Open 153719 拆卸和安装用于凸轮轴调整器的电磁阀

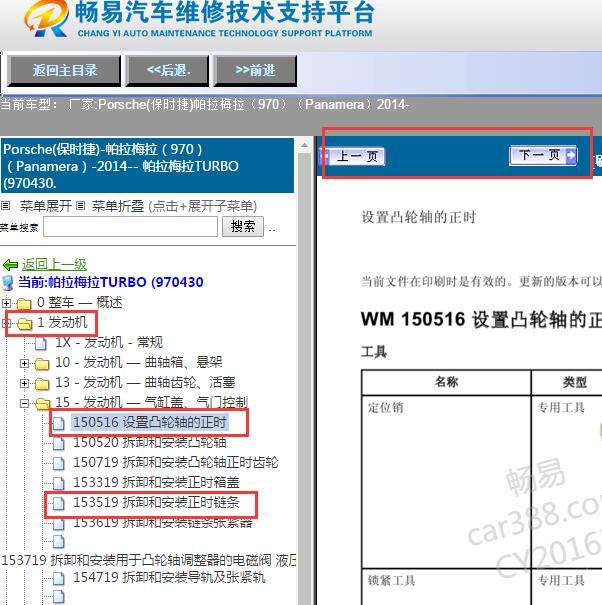[149, 560]
